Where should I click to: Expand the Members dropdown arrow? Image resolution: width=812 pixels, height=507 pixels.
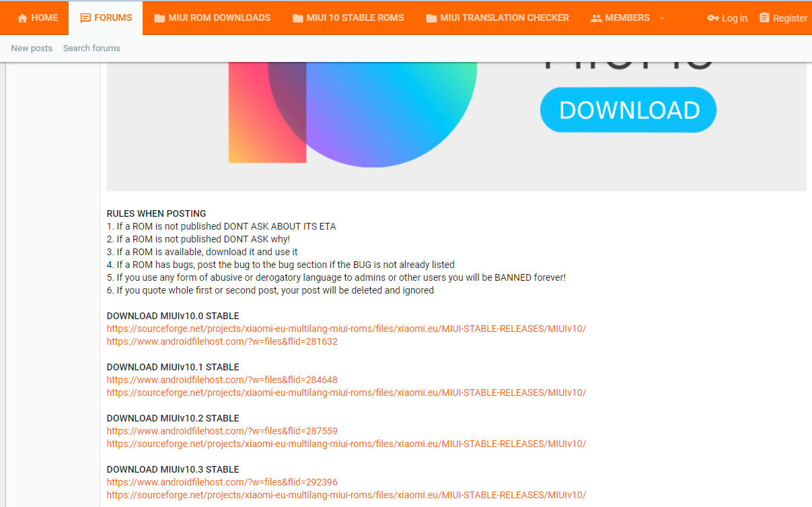pos(662,18)
